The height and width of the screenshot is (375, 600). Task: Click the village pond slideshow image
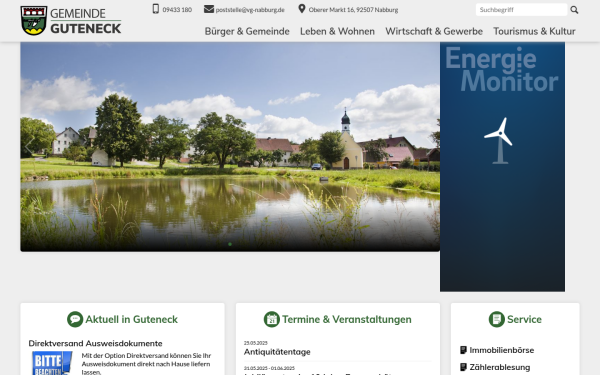tap(230, 147)
